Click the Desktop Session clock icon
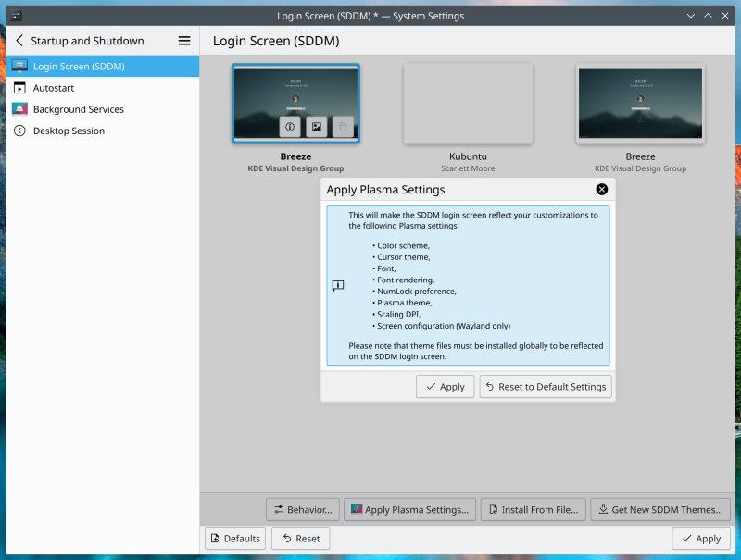 click(20, 131)
